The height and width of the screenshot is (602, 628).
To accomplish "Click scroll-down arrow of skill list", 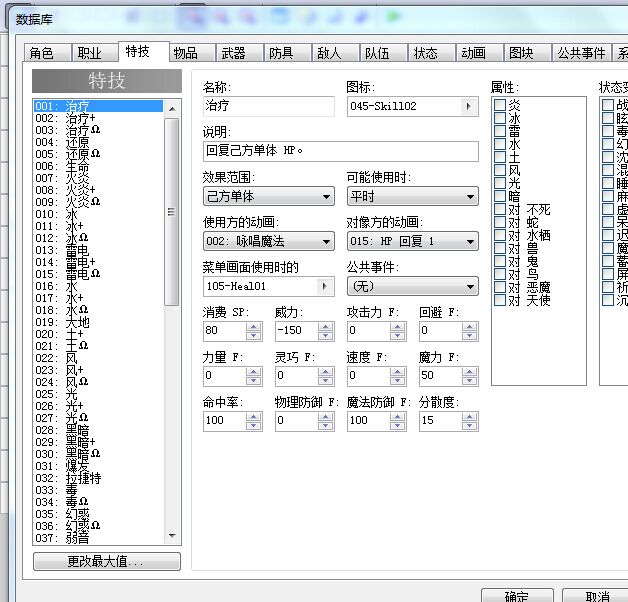I will pyautogui.click(x=172, y=536).
